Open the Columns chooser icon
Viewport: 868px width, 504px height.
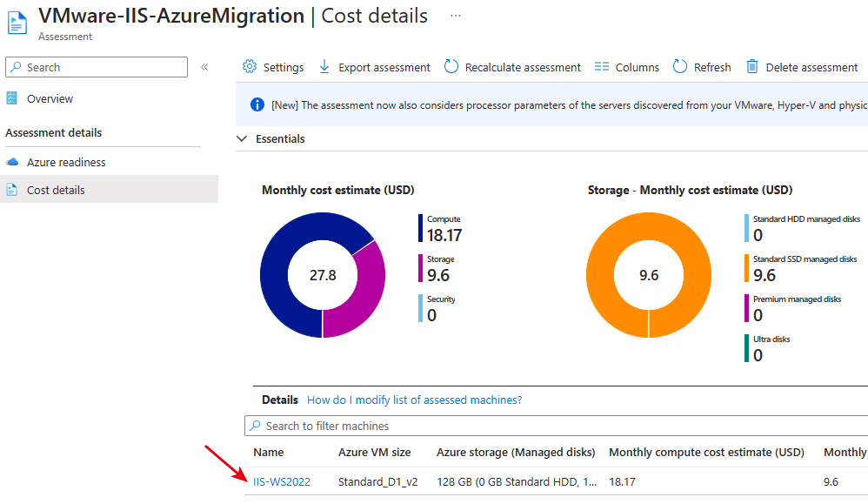pos(602,67)
